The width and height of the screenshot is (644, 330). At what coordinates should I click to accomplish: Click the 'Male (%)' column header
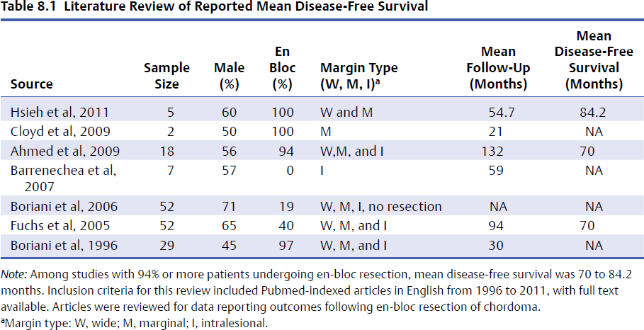(229, 76)
